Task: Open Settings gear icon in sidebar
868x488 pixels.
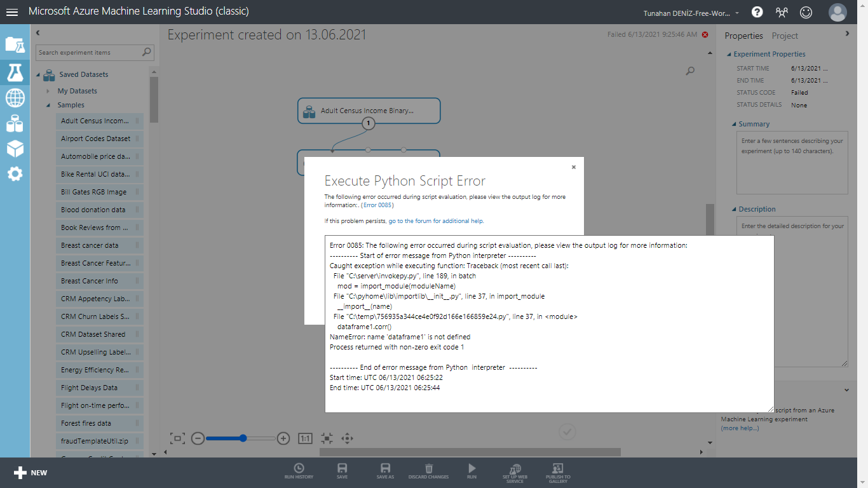Action: (x=15, y=173)
